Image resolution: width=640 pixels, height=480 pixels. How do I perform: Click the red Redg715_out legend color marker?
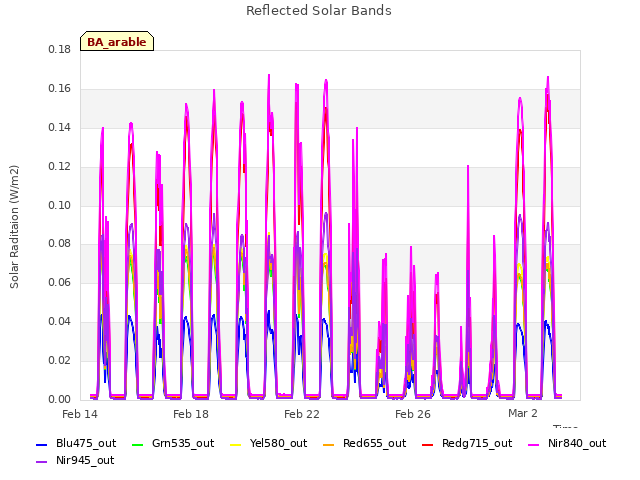click(x=427, y=444)
